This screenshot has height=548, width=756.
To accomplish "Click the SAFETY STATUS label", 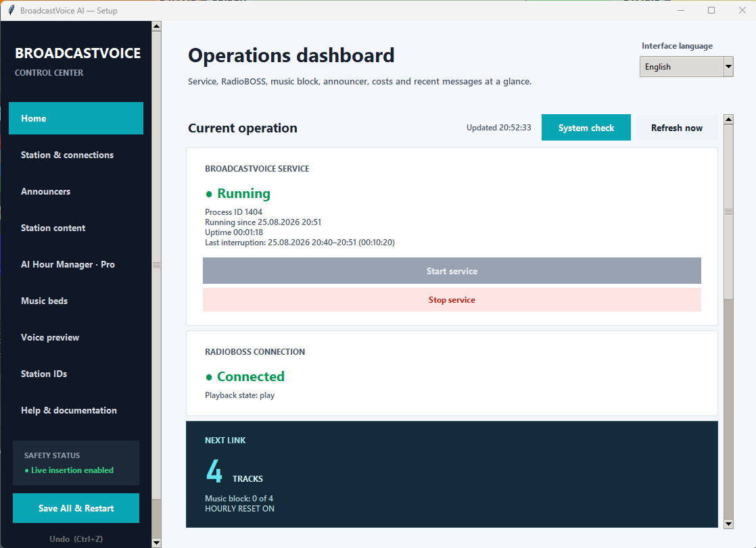I will click(52, 455).
